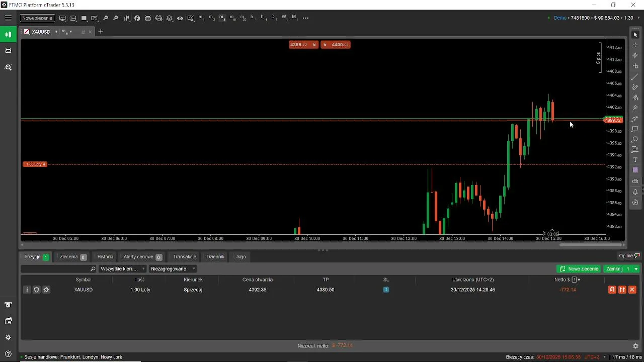Switch chart to D1 timeframe
The image size is (644, 362).
coord(274,18)
